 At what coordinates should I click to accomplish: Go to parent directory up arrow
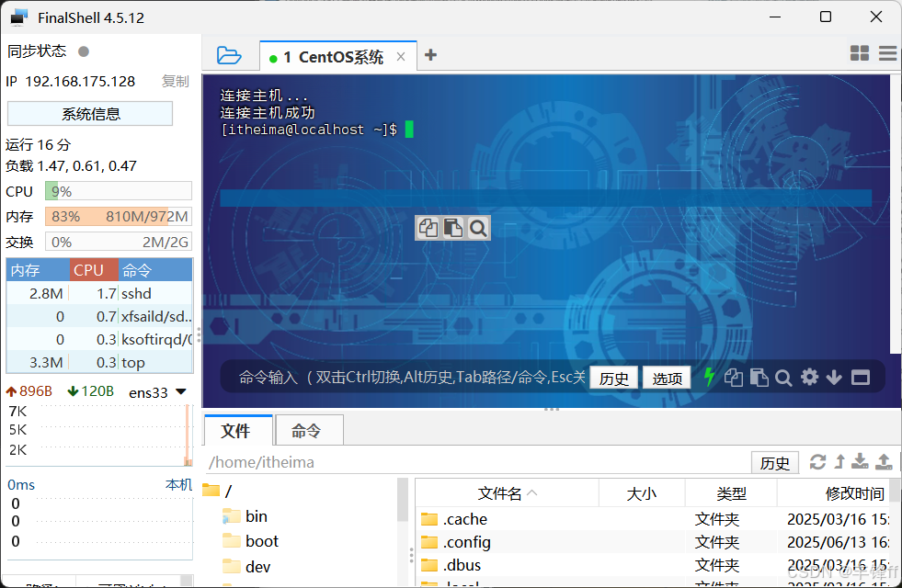839,461
